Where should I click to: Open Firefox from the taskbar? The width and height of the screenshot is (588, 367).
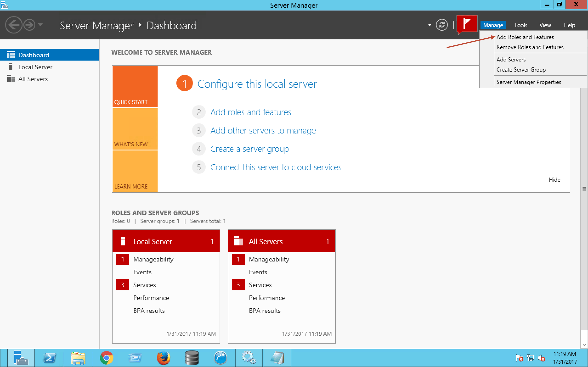pos(163,358)
